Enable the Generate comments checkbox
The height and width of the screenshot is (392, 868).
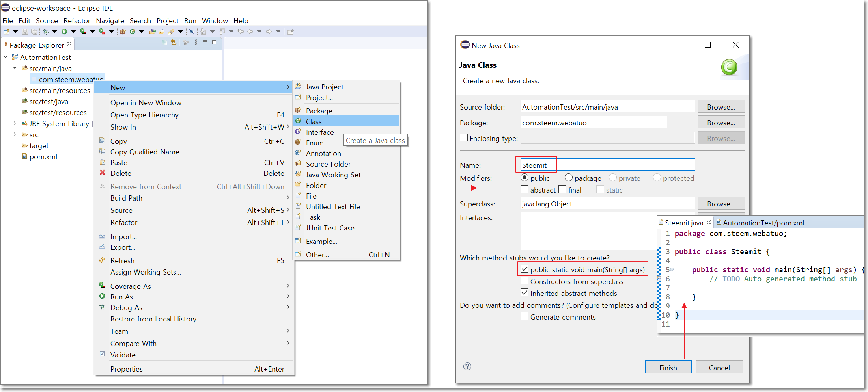[525, 316]
